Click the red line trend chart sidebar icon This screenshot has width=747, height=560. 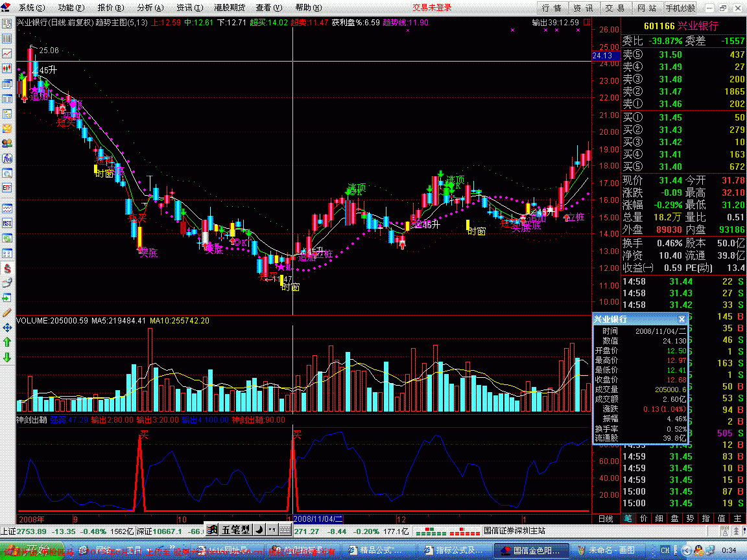[7, 53]
